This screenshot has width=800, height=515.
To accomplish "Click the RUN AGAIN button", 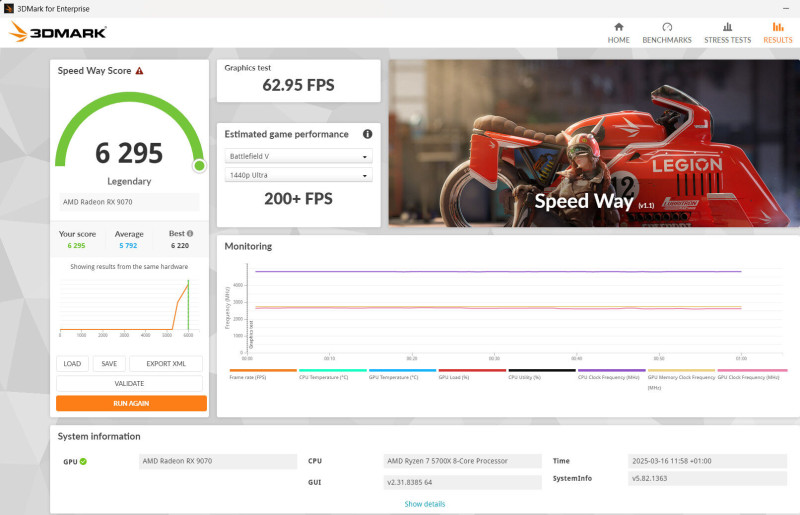I will pos(132,403).
